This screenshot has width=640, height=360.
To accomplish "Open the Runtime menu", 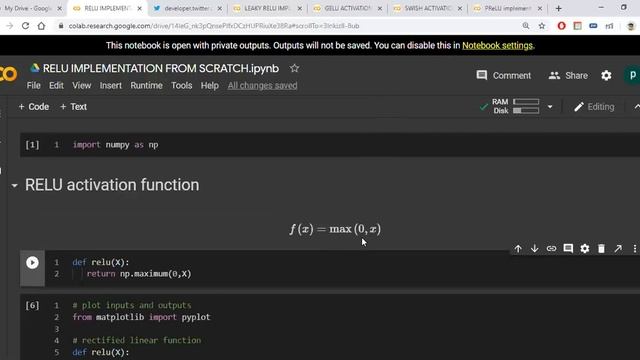I will click(147, 85).
